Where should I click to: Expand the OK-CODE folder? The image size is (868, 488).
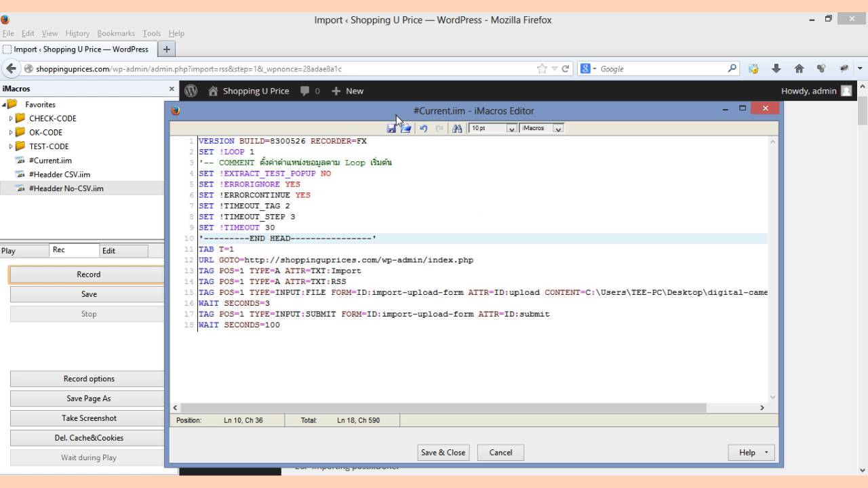click(x=11, y=132)
